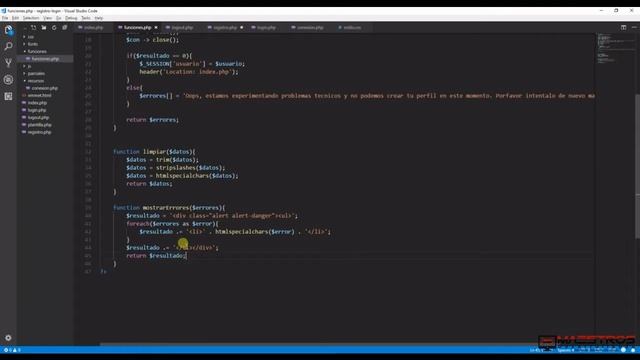Click the '$datos = stripslashes($datos);' line
Image resolution: width=640 pixels, height=360 pixels.
[x=176, y=168]
